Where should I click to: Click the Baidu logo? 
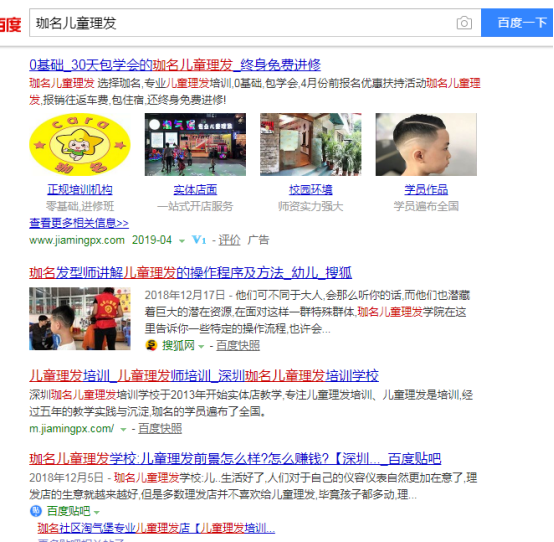point(11,24)
